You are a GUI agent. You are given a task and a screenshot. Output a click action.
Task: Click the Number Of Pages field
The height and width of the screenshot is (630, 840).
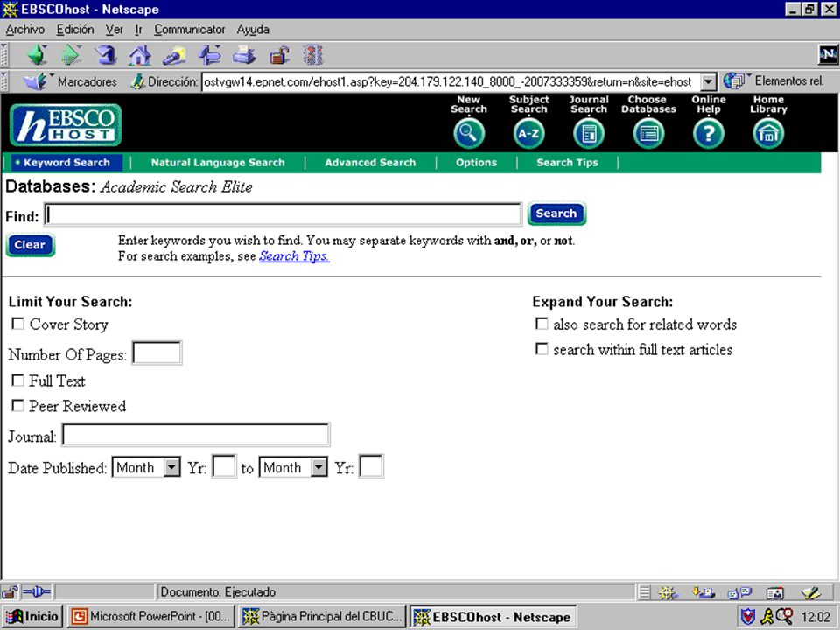(157, 353)
